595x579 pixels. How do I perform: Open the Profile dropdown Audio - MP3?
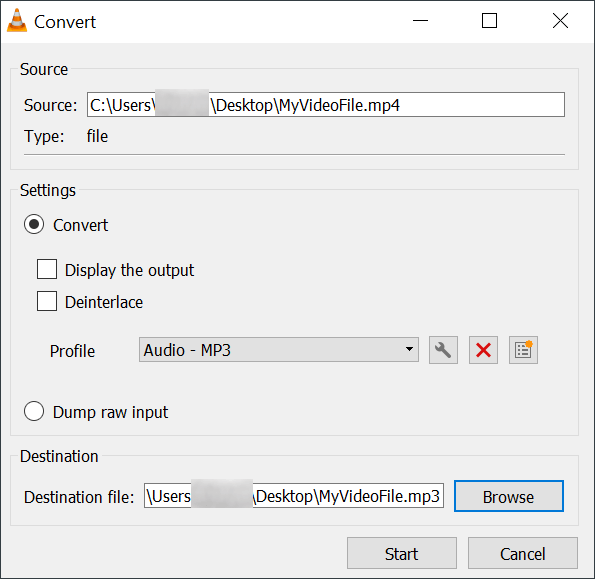(x=279, y=349)
